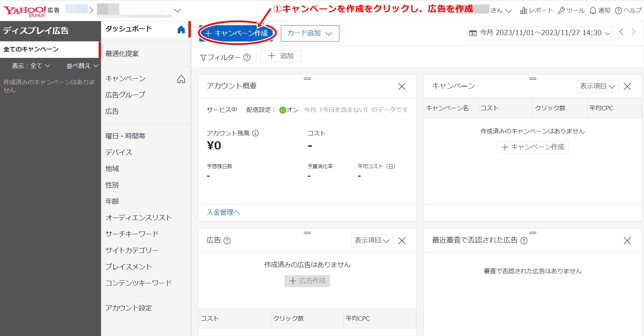Screen dimensions: 644x336
Task: Select 広告グループ in the sidebar menu
Action: tap(125, 94)
